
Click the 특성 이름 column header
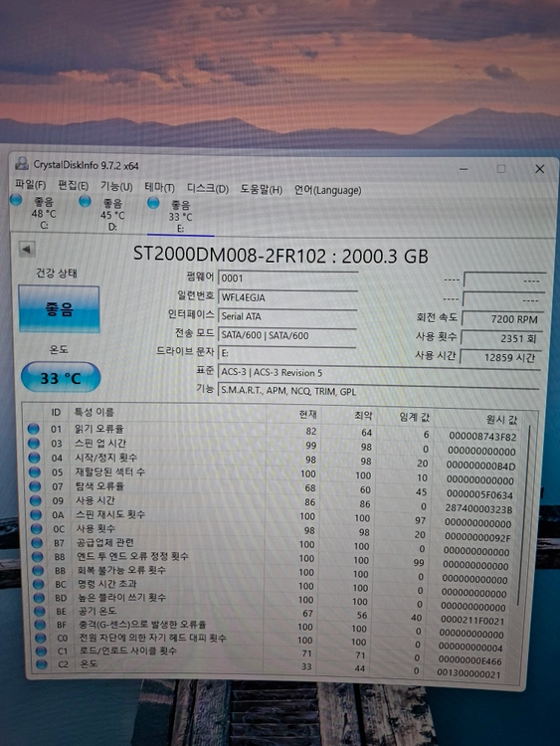93,412
